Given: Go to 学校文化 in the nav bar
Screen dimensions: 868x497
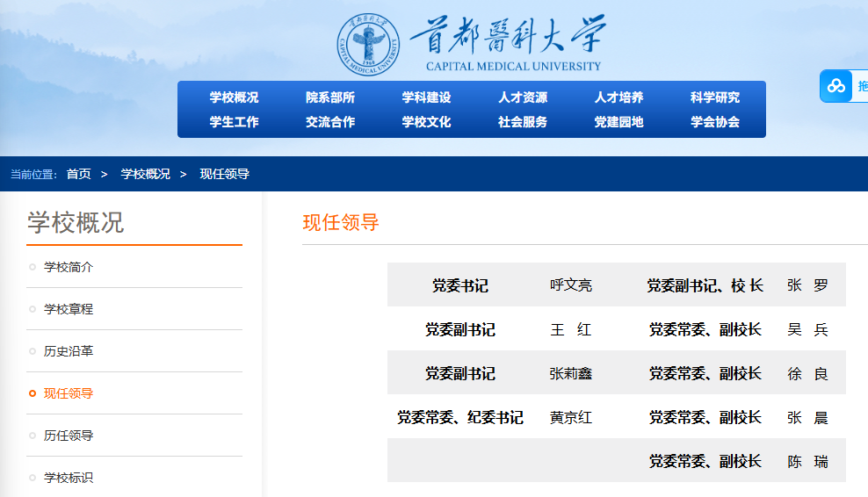Looking at the screenshot, I should (426, 122).
